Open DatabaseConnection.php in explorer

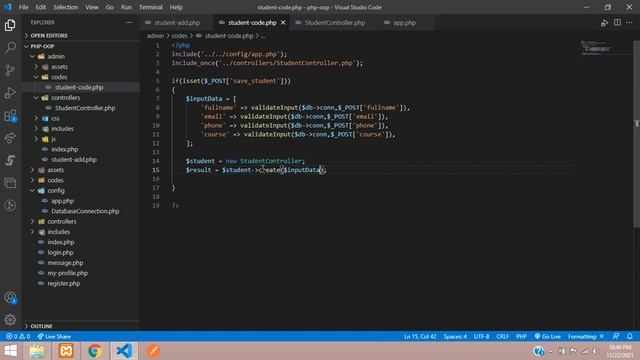tap(85, 211)
